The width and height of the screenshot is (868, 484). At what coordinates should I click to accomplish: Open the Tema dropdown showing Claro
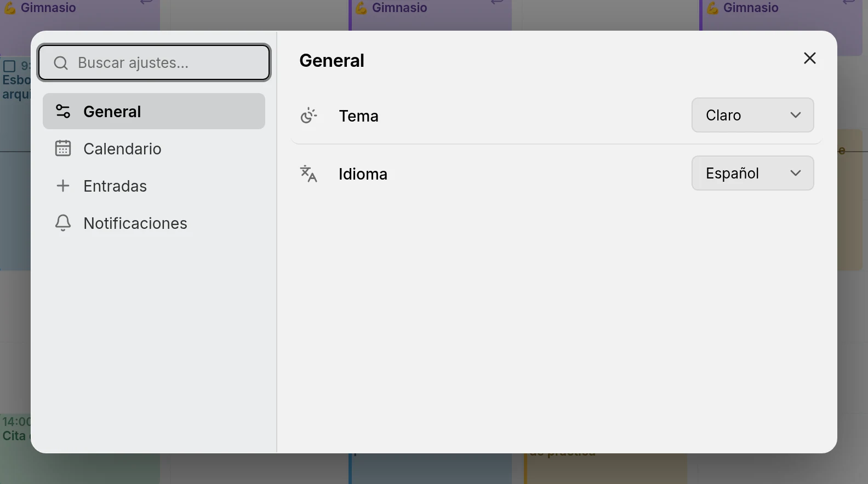point(752,115)
